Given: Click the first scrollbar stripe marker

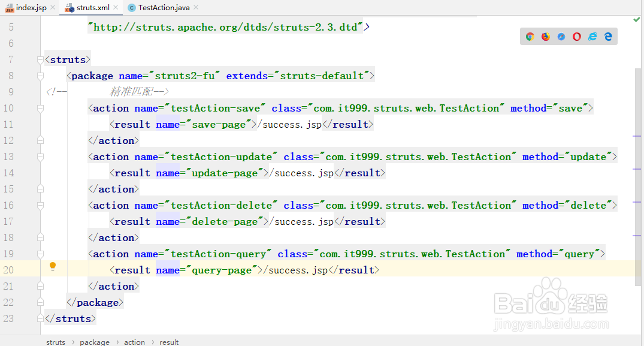Looking at the screenshot, I should [637, 136].
